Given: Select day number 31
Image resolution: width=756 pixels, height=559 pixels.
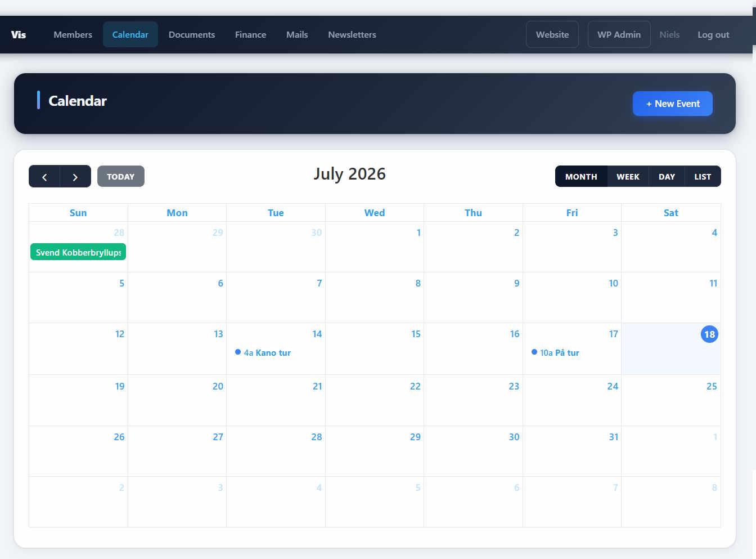Looking at the screenshot, I should point(614,437).
